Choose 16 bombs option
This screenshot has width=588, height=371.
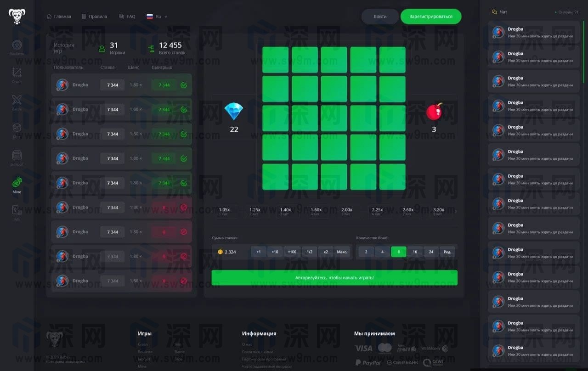415,252
